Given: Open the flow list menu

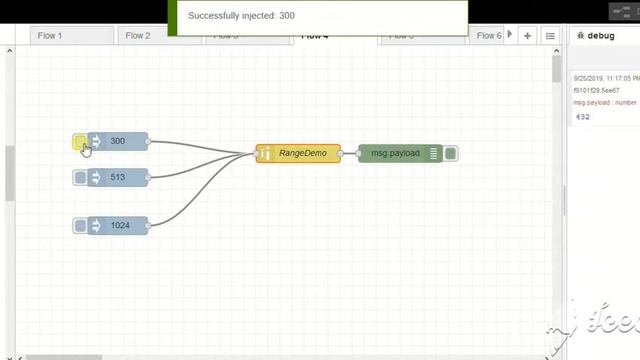Looking at the screenshot, I should tap(550, 36).
